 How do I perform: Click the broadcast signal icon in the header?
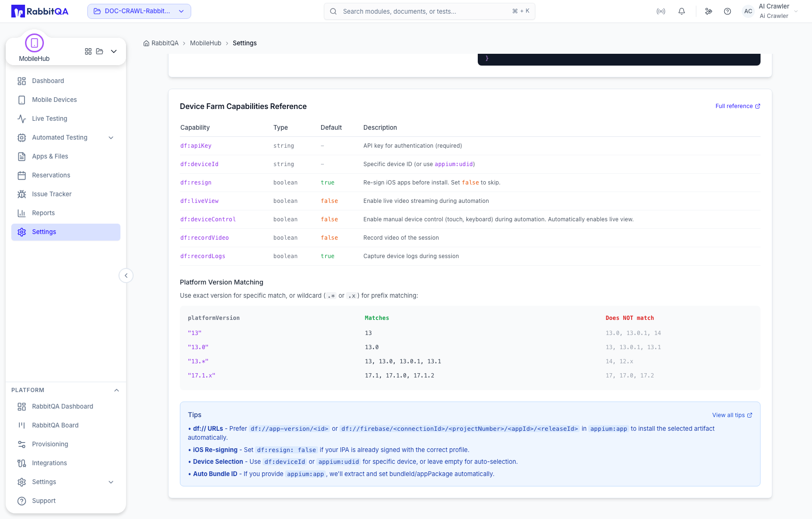pyautogui.click(x=661, y=11)
